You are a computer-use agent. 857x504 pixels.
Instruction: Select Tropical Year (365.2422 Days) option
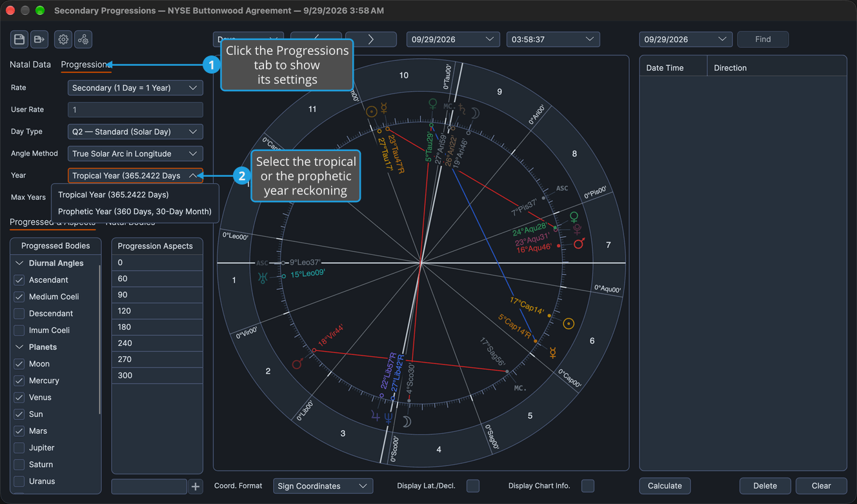pyautogui.click(x=135, y=194)
